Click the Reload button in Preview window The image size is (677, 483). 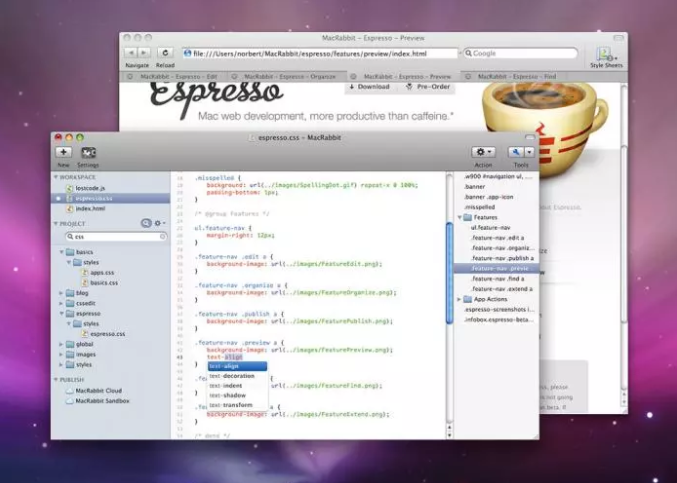pos(165,53)
